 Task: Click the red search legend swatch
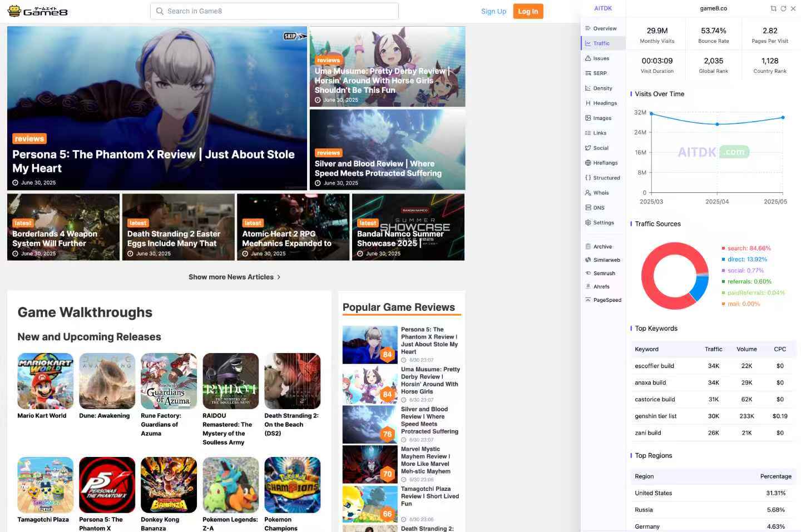point(723,248)
